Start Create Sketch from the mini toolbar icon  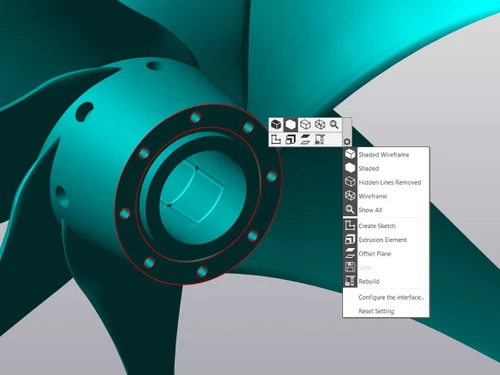pyautogui.click(x=276, y=139)
